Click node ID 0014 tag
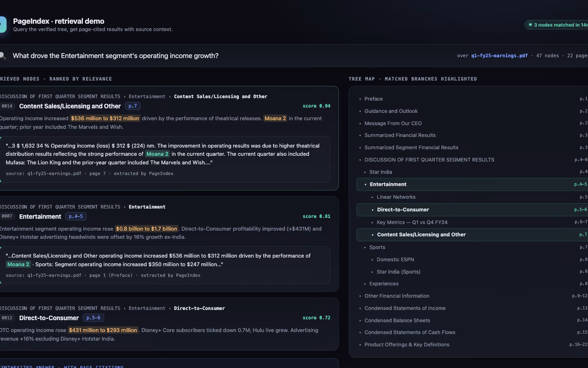 coord(7,106)
